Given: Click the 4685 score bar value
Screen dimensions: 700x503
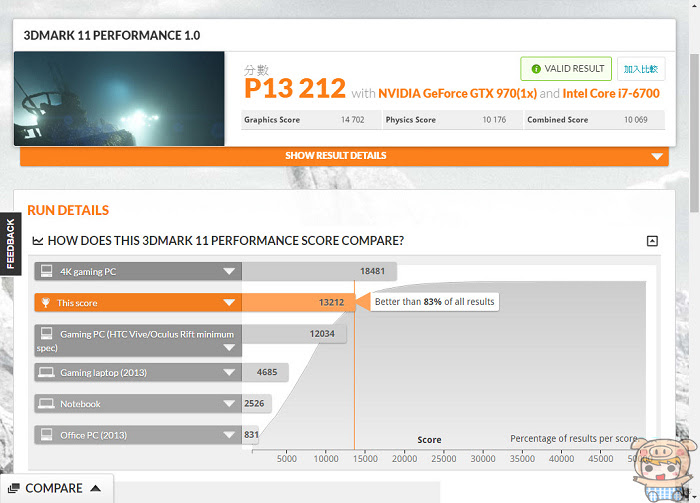Looking at the screenshot, I should pos(267,372).
